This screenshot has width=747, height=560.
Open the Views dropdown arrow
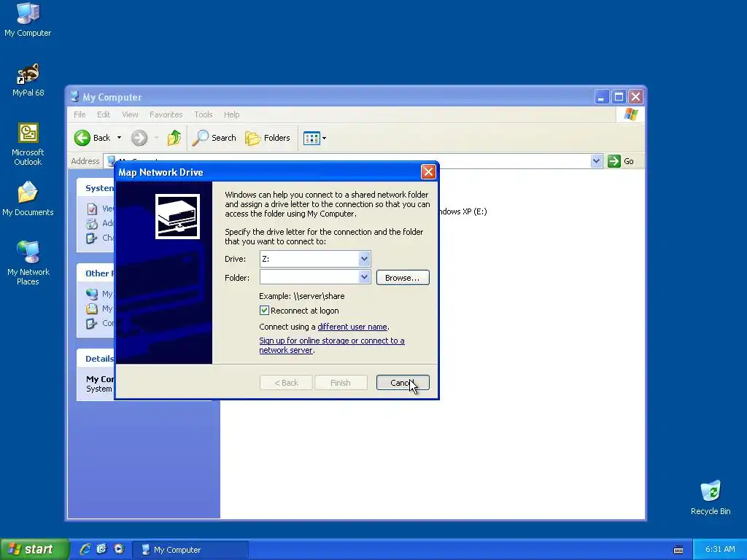(324, 138)
